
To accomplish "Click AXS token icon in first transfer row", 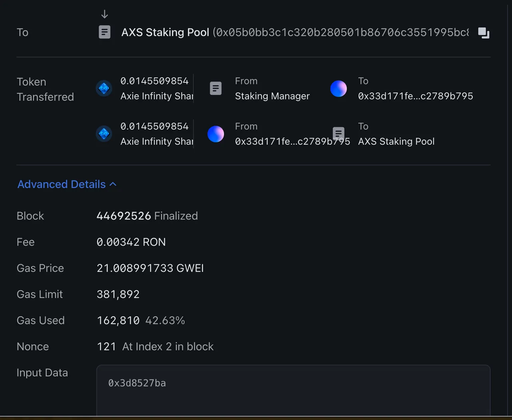I will coord(104,88).
